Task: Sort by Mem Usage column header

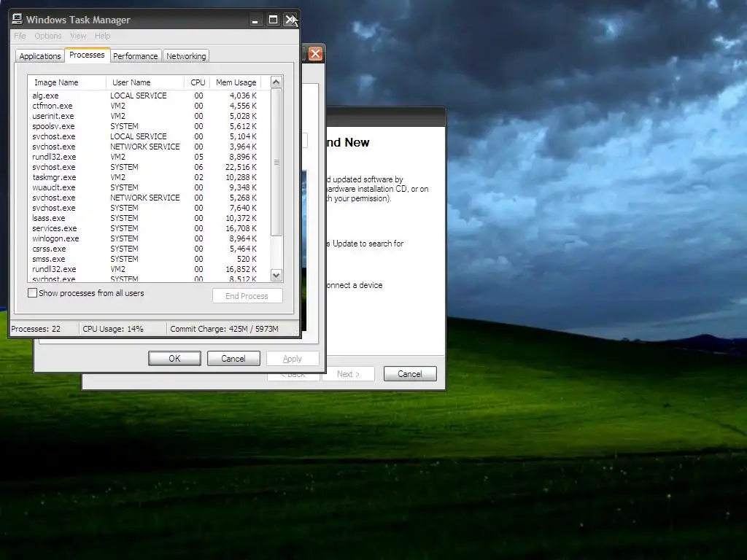Action: (x=236, y=82)
